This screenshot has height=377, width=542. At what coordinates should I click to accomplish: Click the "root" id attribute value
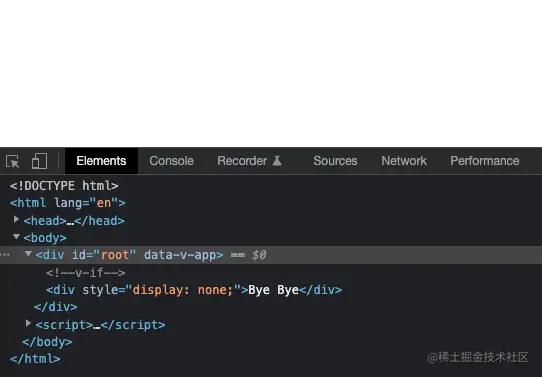point(115,255)
